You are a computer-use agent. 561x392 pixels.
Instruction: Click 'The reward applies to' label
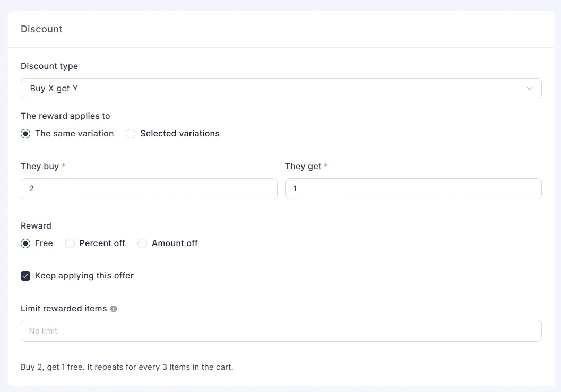(65, 116)
